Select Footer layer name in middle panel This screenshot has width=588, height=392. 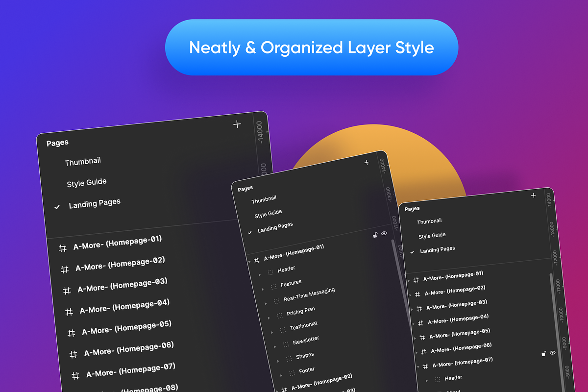(307, 370)
